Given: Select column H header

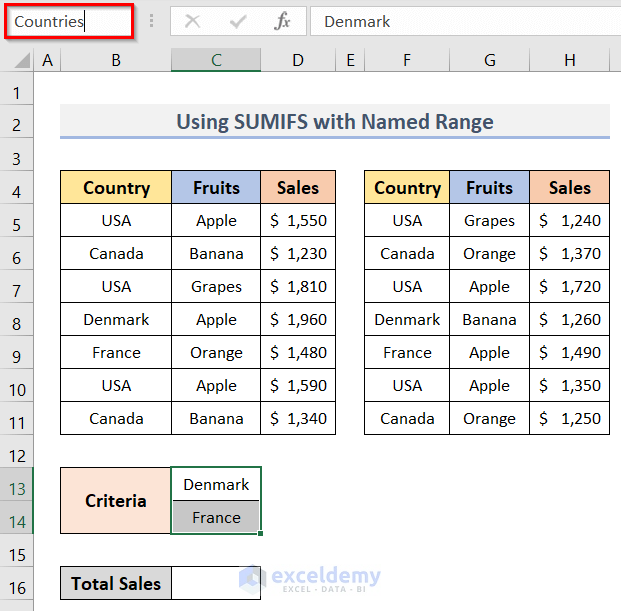Looking at the screenshot, I should (x=569, y=61).
